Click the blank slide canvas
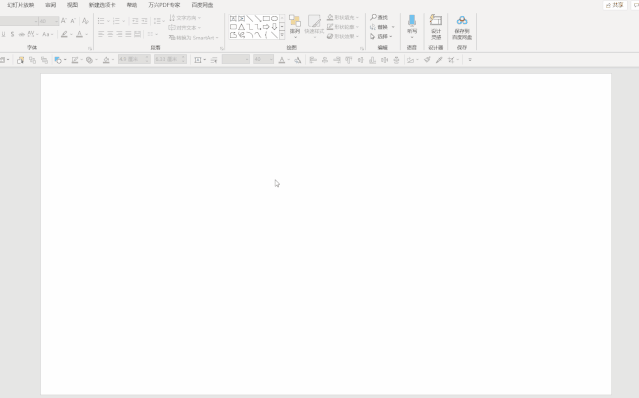 (326, 233)
